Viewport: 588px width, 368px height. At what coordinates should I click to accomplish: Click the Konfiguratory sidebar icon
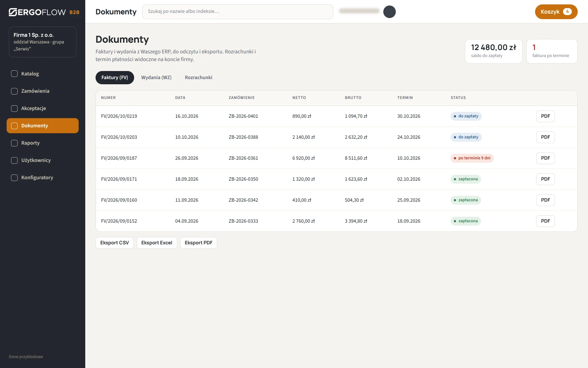point(14,177)
